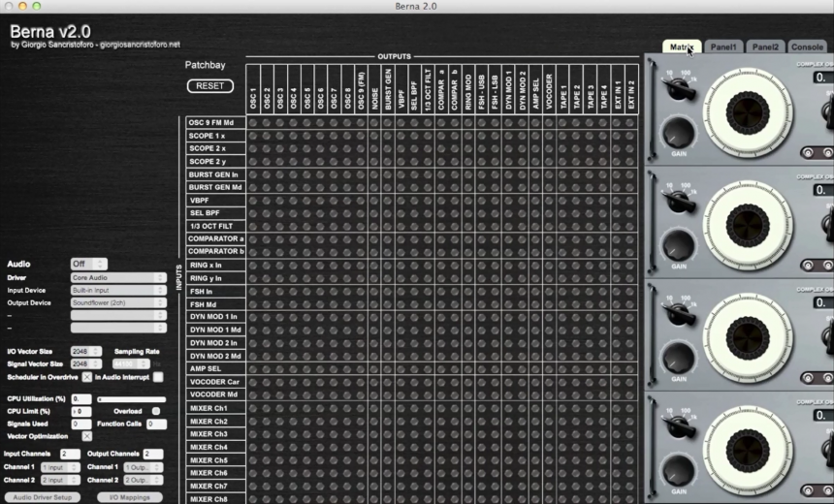
Task: Click the Input Channels number field
Action: click(x=70, y=454)
